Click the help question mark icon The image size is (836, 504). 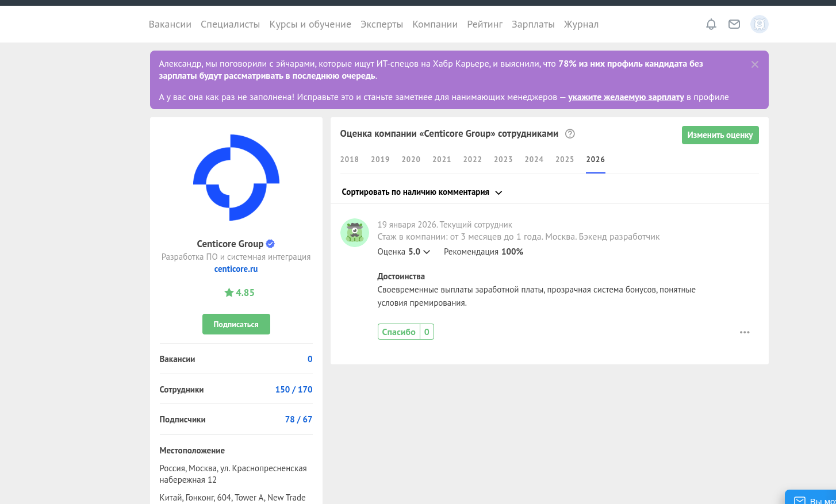570,134
